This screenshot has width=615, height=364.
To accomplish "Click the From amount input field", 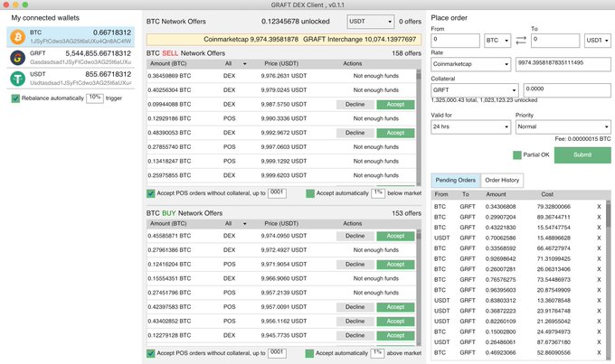I will point(455,41).
